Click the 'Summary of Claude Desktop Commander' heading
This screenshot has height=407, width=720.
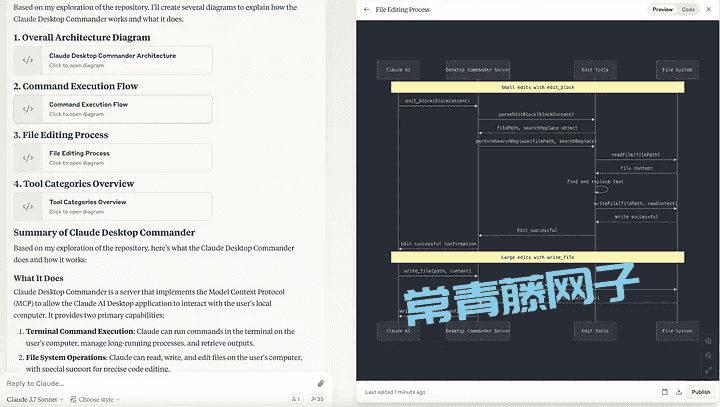pyautogui.click(x=104, y=232)
